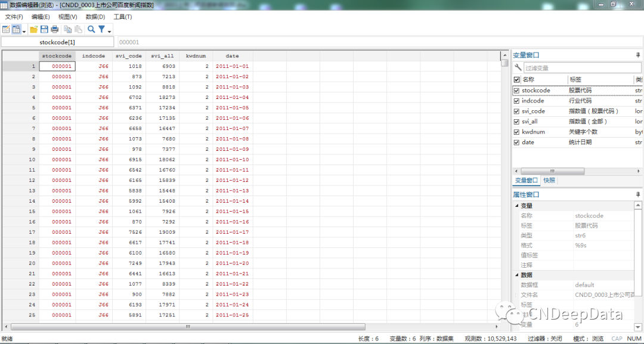Screen dimensions: 644x344
Task: Click the data grid horizontal scrollbar thumb
Action: (x=188, y=327)
